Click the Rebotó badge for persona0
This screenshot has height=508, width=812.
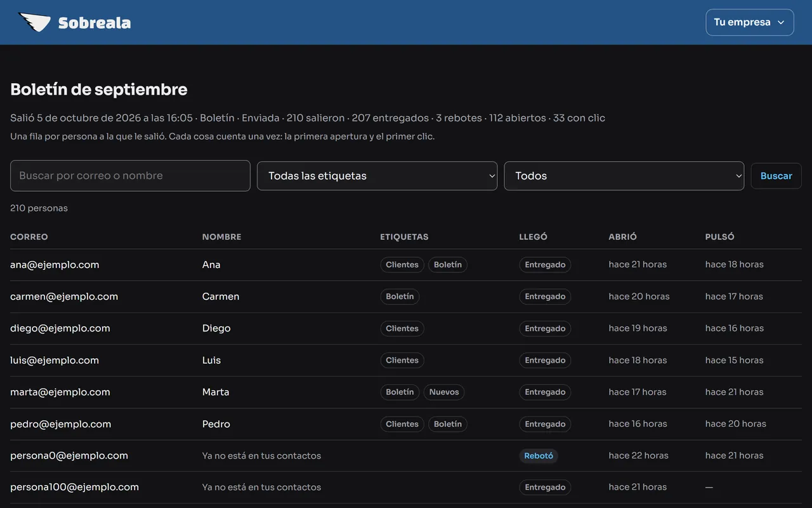tap(539, 455)
